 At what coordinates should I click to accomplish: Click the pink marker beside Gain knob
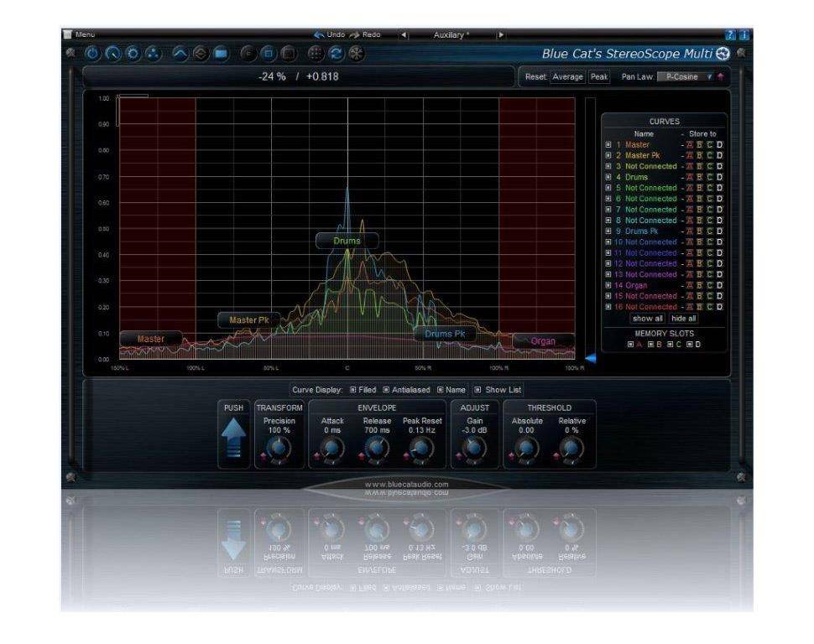tap(459, 456)
